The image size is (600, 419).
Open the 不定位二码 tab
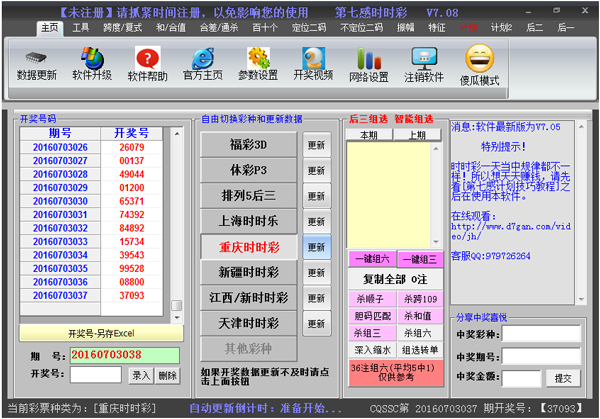[x=362, y=28]
